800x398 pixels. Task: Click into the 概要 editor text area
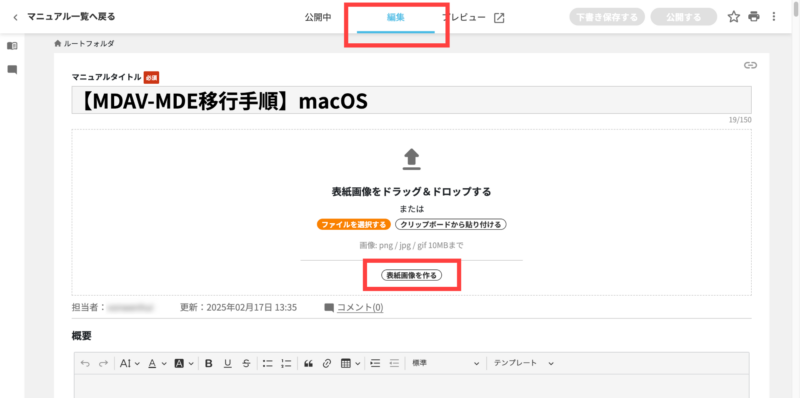(412, 386)
